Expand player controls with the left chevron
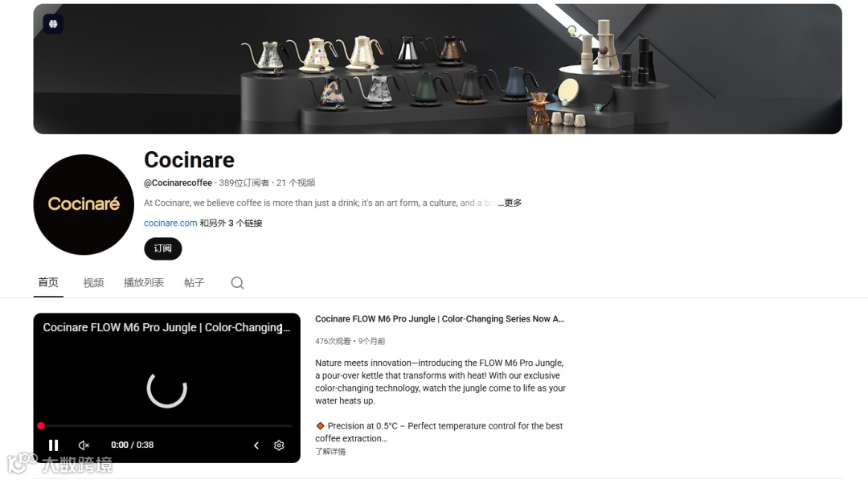868x480 pixels. pos(256,445)
